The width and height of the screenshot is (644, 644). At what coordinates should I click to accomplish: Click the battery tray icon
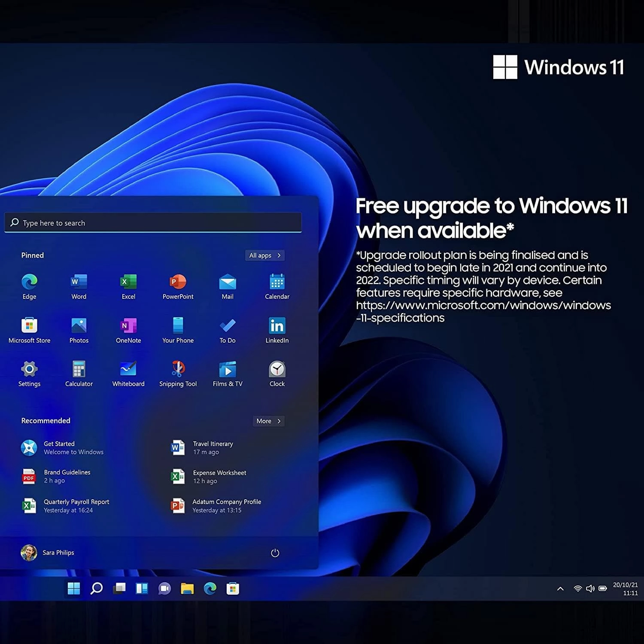603,589
